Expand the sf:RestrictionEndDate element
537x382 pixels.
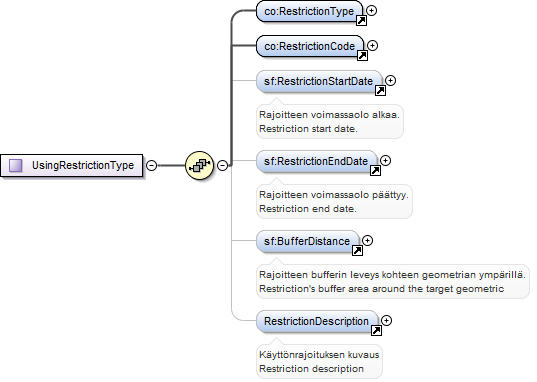click(386, 160)
